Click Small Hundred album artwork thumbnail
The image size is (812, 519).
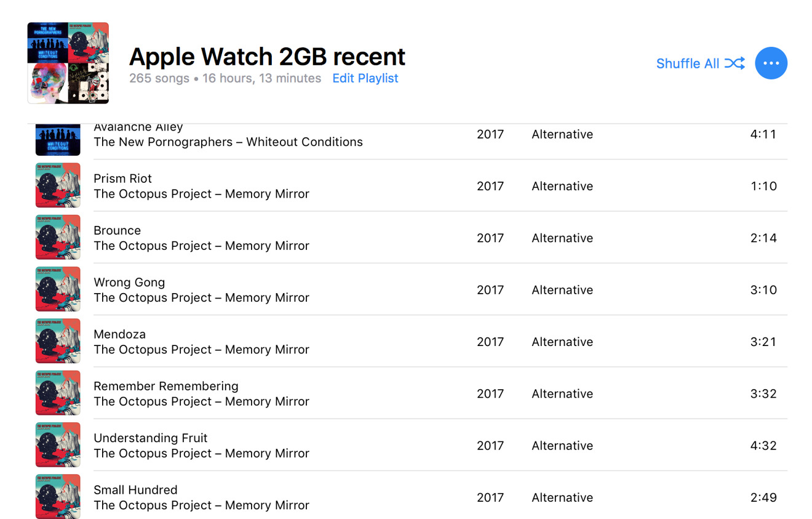(58, 496)
